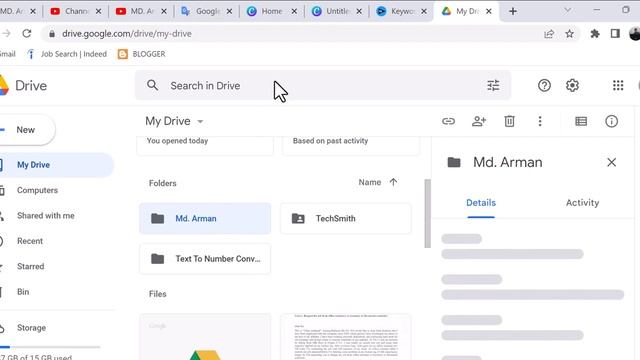Select the TechSmith folder

tap(346, 218)
